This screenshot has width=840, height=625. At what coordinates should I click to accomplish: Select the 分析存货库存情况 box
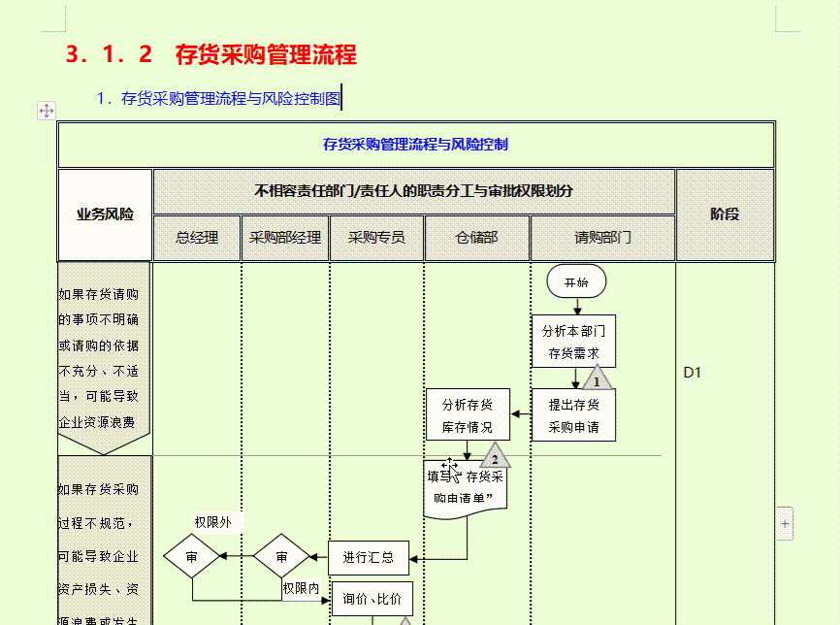click(468, 414)
